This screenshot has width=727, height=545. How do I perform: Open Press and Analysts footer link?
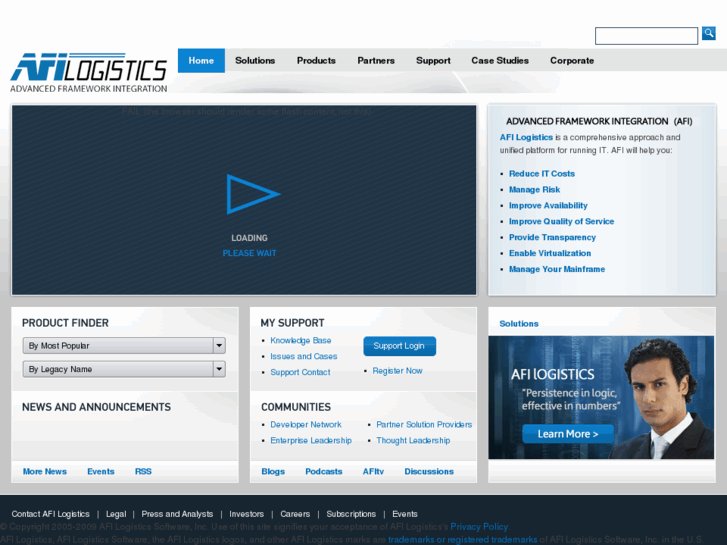(x=177, y=514)
